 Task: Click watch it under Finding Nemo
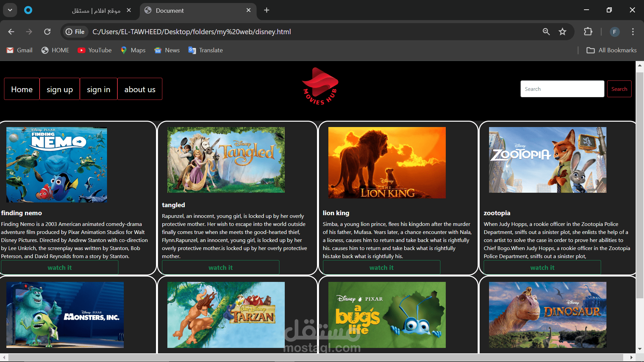60,267
